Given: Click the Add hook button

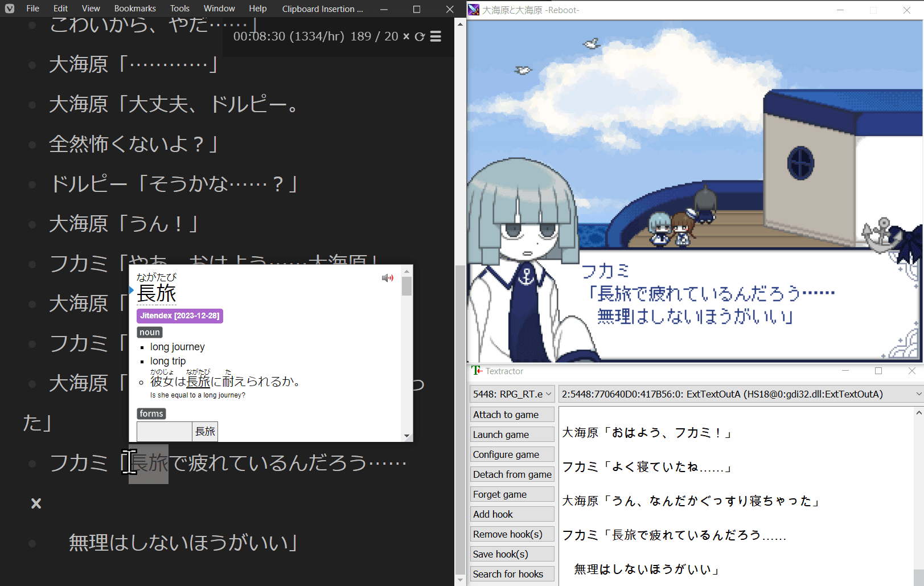Looking at the screenshot, I should tap(512, 514).
